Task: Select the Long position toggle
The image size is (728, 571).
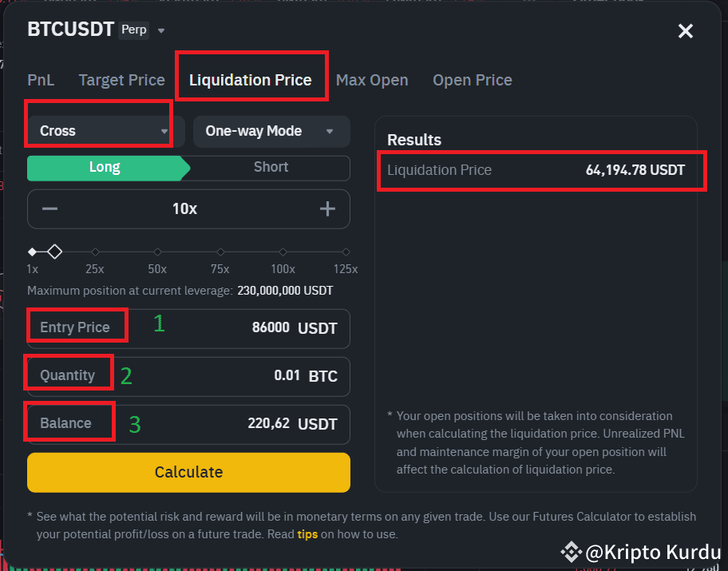Action: pos(104,168)
